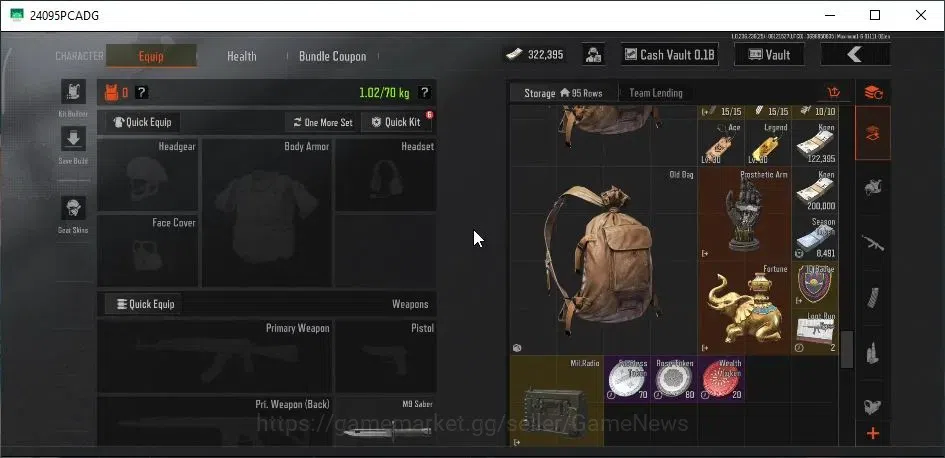Select the Koen stack of 200,000

click(815, 190)
